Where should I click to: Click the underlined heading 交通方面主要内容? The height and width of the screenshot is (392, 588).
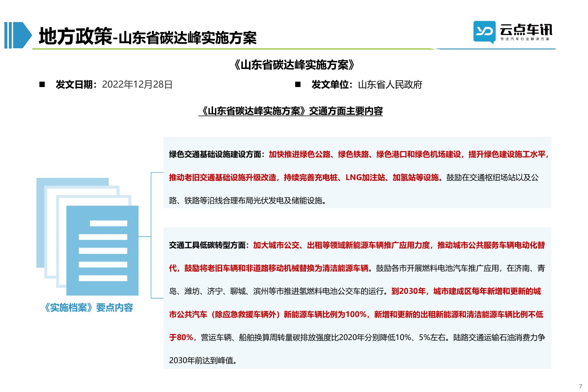coord(346,111)
